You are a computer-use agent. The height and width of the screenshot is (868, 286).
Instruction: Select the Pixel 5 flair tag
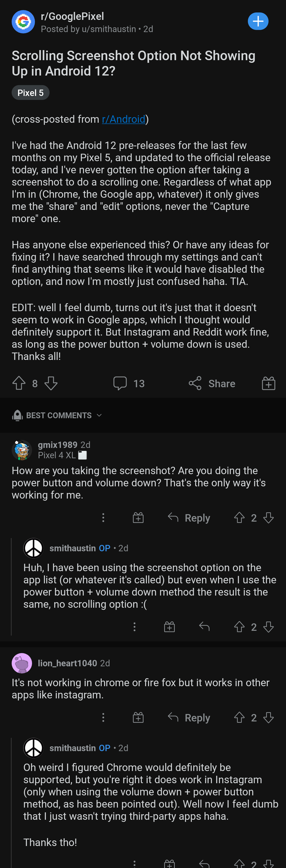point(30,93)
